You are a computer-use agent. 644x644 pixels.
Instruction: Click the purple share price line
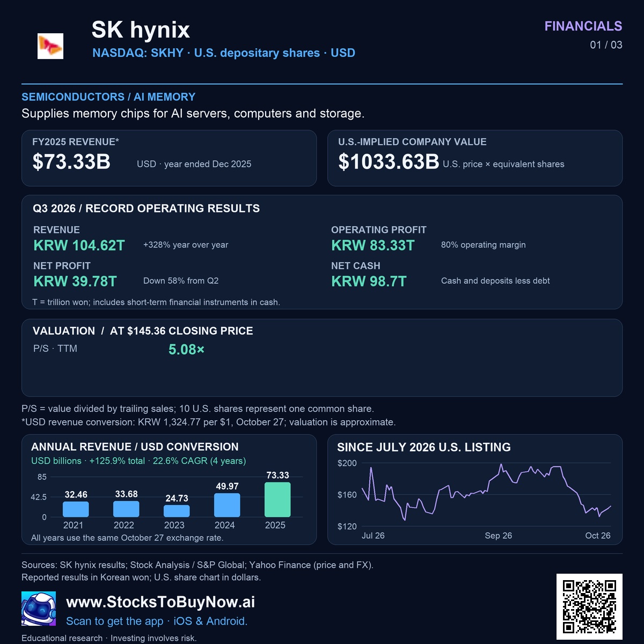click(486, 491)
